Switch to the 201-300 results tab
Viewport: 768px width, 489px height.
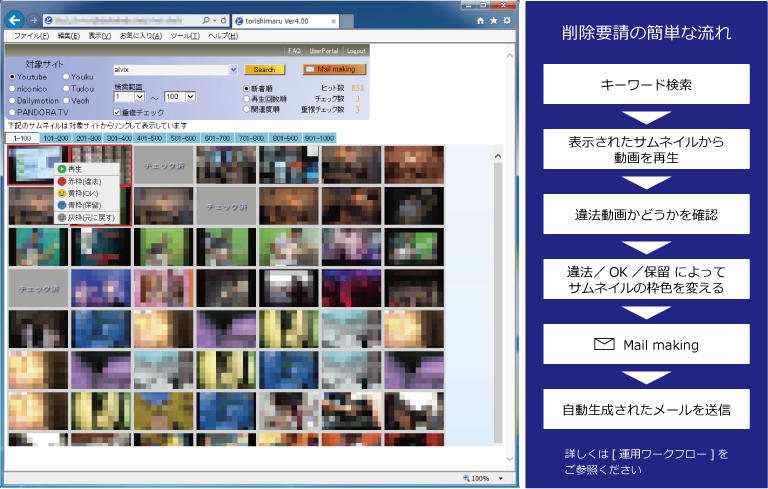(x=88, y=138)
